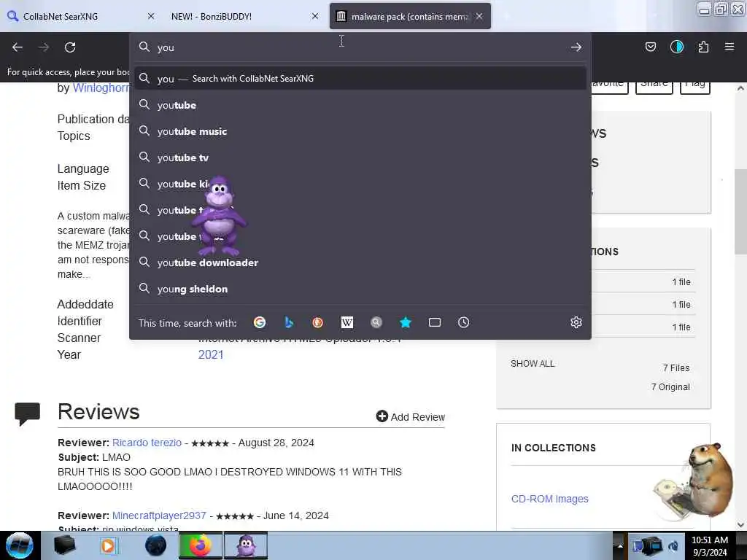The width and height of the screenshot is (747, 560).
Task: Search this time with DuckDuckGo
Action: [318, 322]
